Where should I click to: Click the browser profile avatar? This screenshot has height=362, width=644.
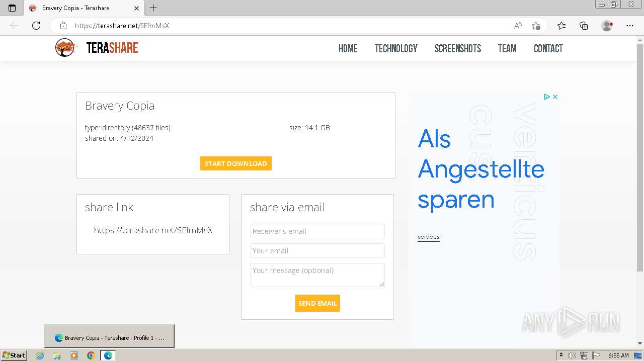click(x=607, y=26)
